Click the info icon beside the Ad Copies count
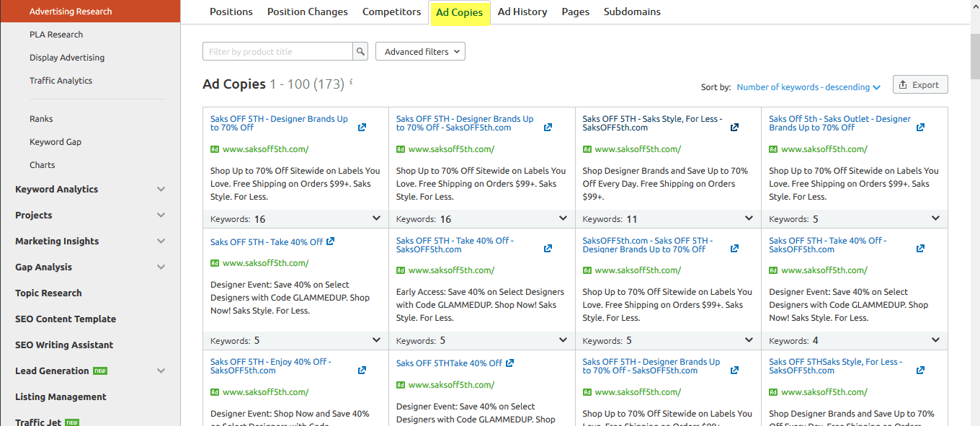This screenshot has width=980, height=426. (350, 81)
